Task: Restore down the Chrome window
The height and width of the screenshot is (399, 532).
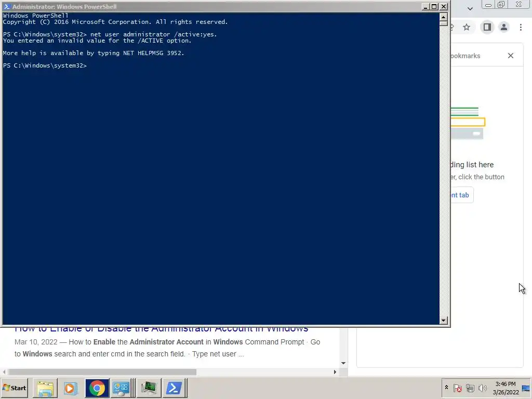Action: point(501,5)
